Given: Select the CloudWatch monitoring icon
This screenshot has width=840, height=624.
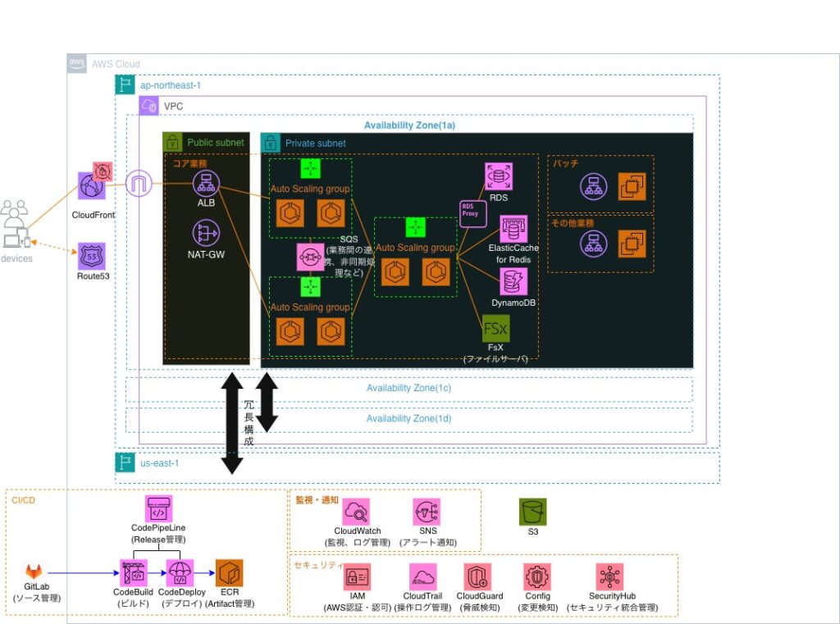Looking at the screenshot, I should [x=356, y=512].
